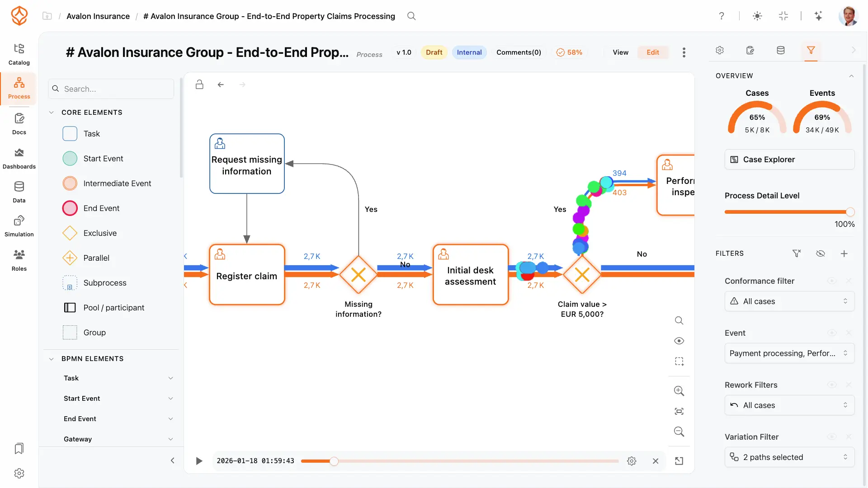
Task: Hide all filters with crossed-eye icon
Action: coord(821,253)
